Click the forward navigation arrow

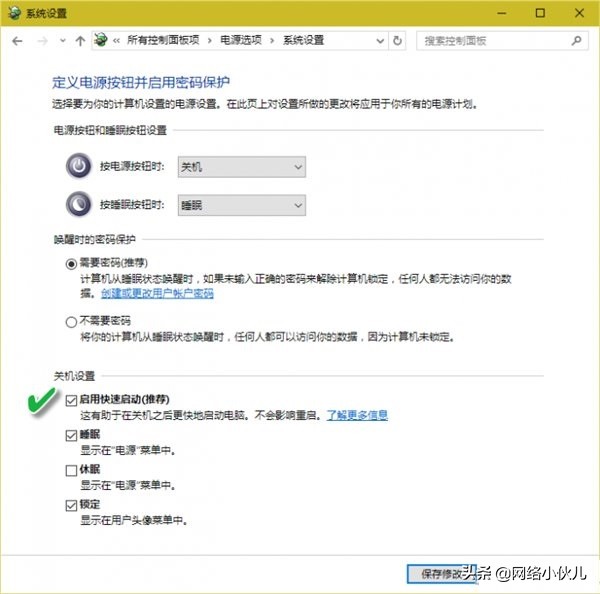coord(42,41)
